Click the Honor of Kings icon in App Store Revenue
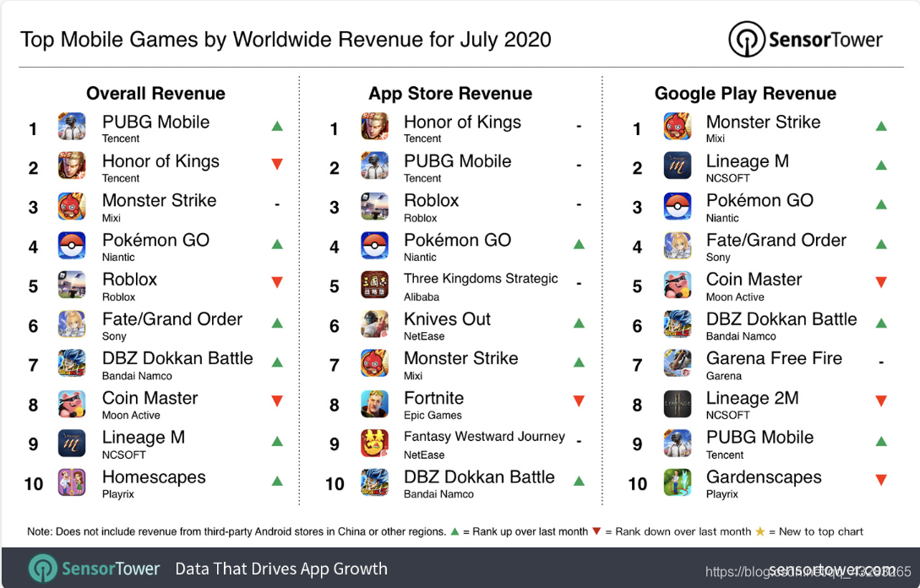 [374, 127]
